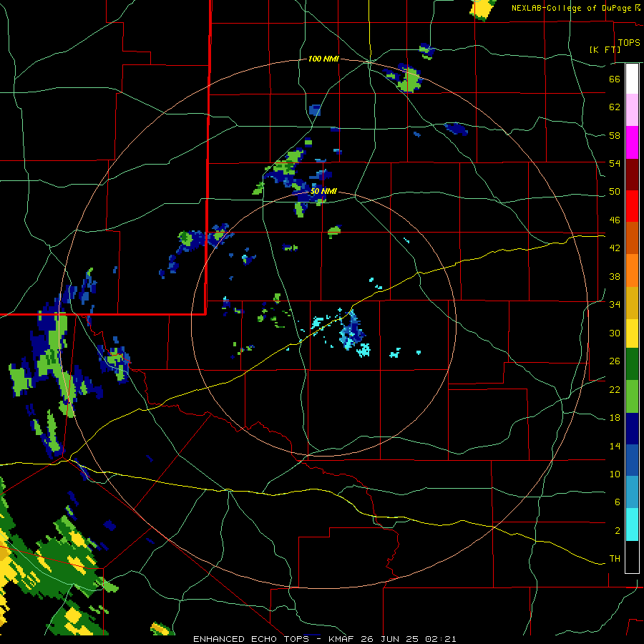Pick the navy blue legend swatch
Screen dimensions: 644x644
[632, 429]
